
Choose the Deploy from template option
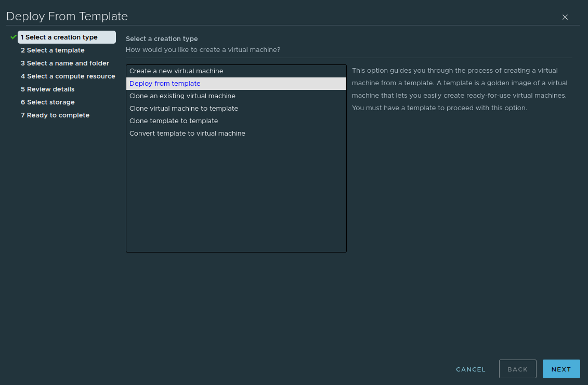165,84
